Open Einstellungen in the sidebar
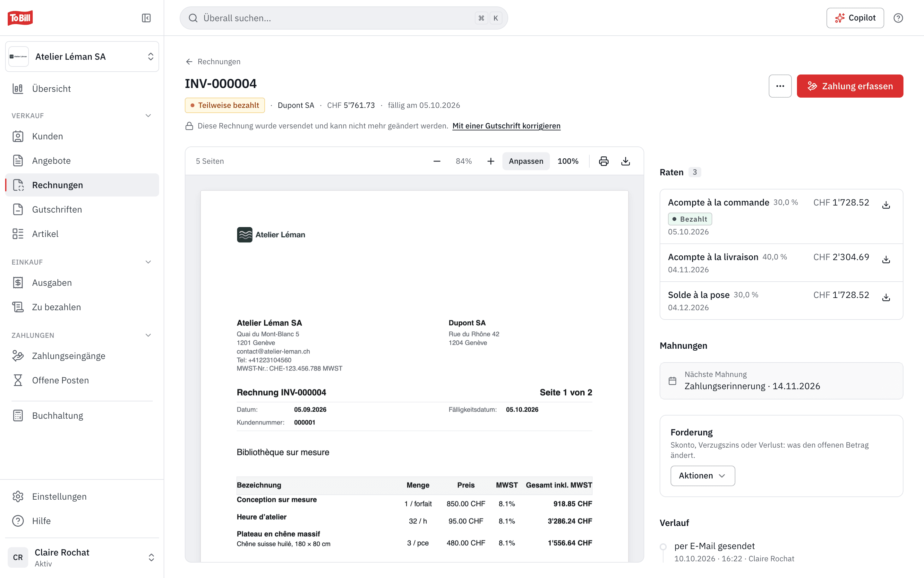924x578 pixels. [x=82, y=496]
